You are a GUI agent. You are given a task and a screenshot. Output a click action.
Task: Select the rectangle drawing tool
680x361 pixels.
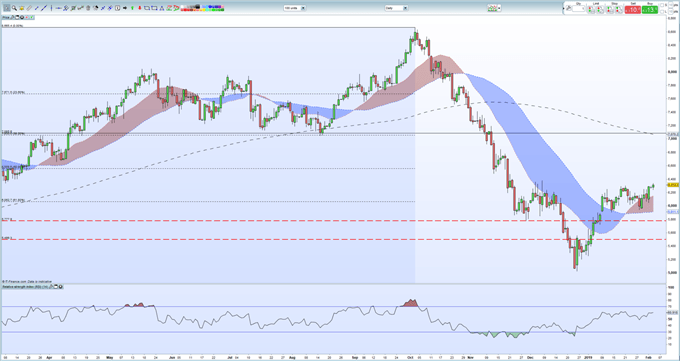click(147, 8)
